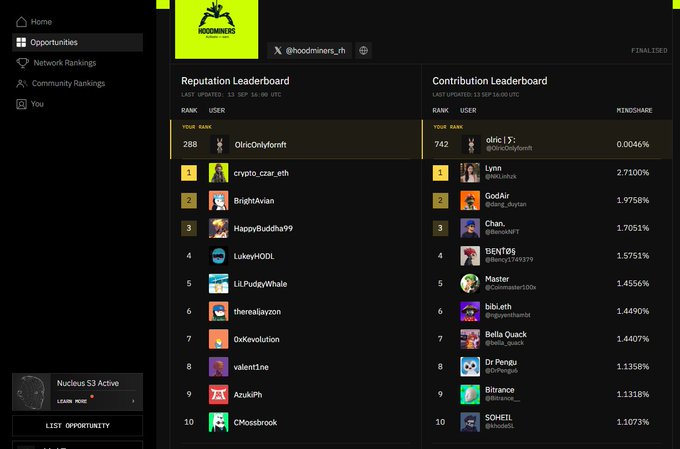680x449 pixels.
Task: Click the Nucleus S3 Active banner
Action: (77, 392)
